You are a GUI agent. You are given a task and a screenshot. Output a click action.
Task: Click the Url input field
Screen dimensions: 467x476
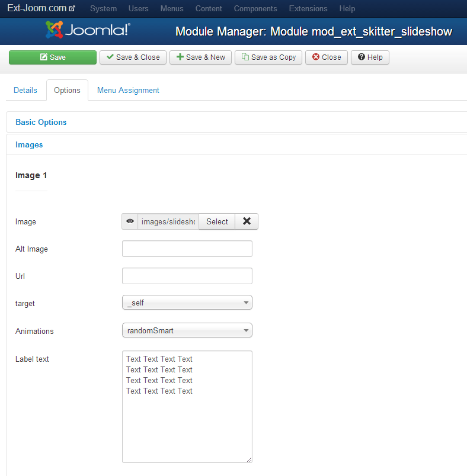(187, 276)
